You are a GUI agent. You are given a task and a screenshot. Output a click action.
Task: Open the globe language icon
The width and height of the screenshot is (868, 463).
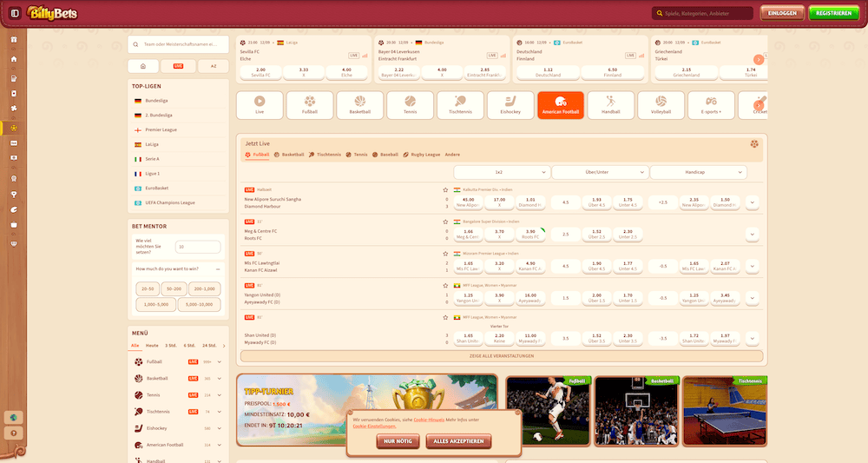pos(14,417)
